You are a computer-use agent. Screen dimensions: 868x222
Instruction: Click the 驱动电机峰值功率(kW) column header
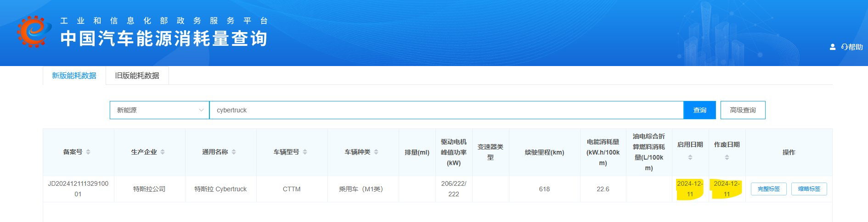tap(454, 152)
